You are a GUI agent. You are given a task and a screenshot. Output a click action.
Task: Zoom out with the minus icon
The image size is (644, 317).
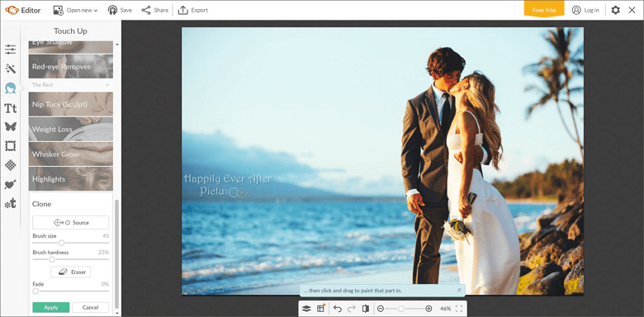point(381,309)
